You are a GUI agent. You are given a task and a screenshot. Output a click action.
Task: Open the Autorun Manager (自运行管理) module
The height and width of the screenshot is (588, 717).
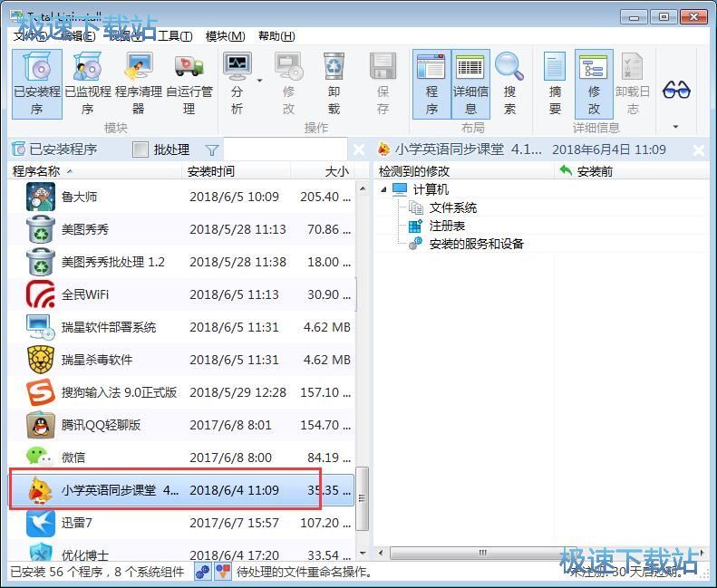[x=189, y=84]
